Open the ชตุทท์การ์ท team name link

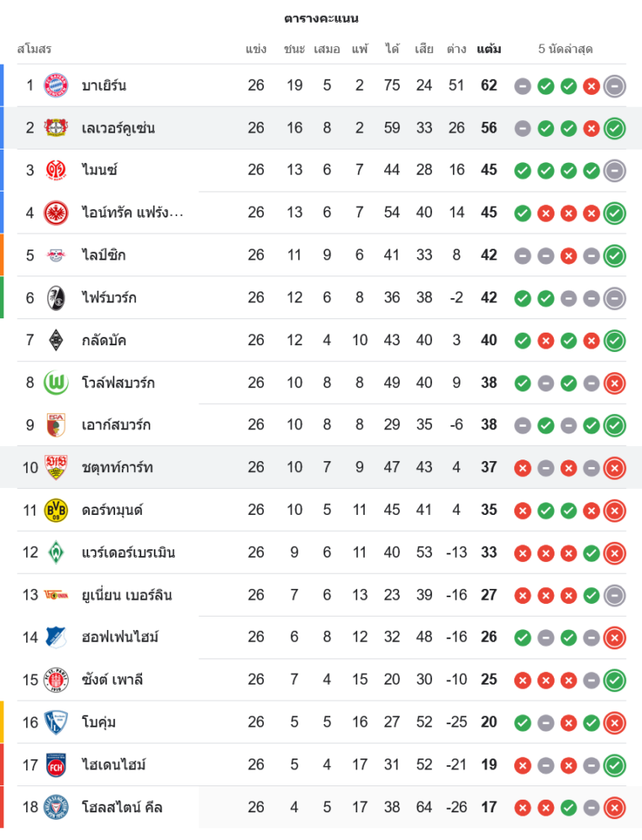coord(117,468)
